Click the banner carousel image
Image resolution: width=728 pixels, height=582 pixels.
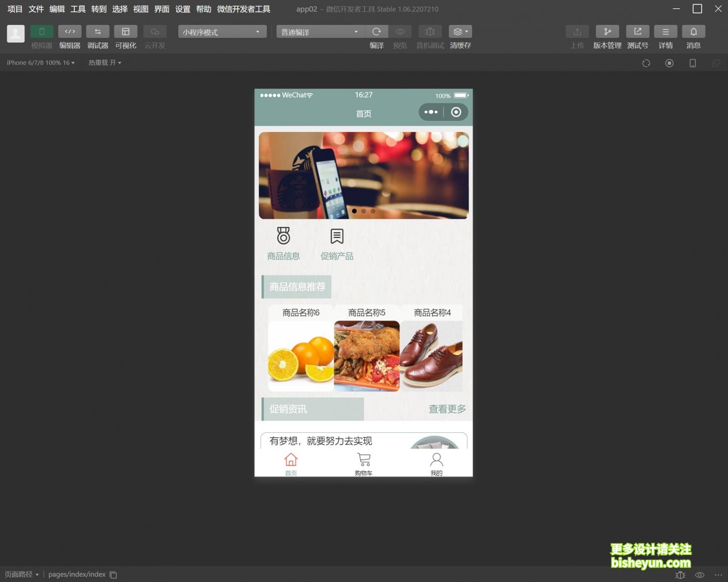click(364, 175)
